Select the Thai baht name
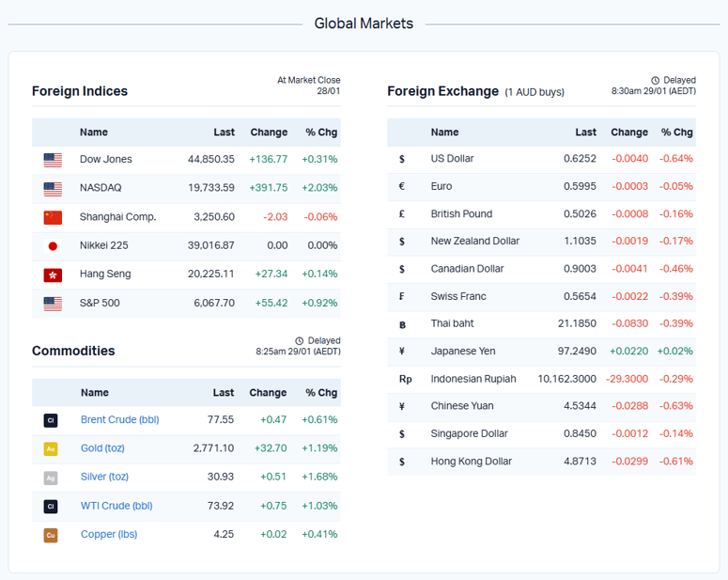This screenshot has height=580, width=728. click(x=452, y=323)
